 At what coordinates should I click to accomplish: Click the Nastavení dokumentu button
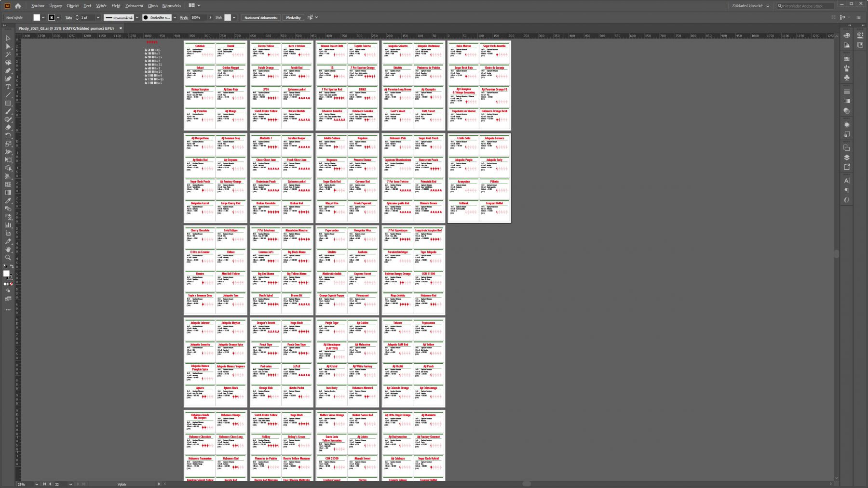pos(261,18)
